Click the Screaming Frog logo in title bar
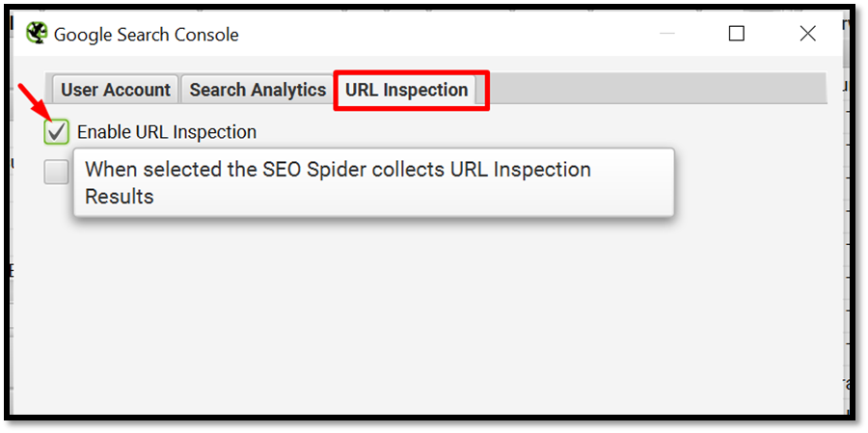This screenshot has width=868, height=433. point(37,34)
